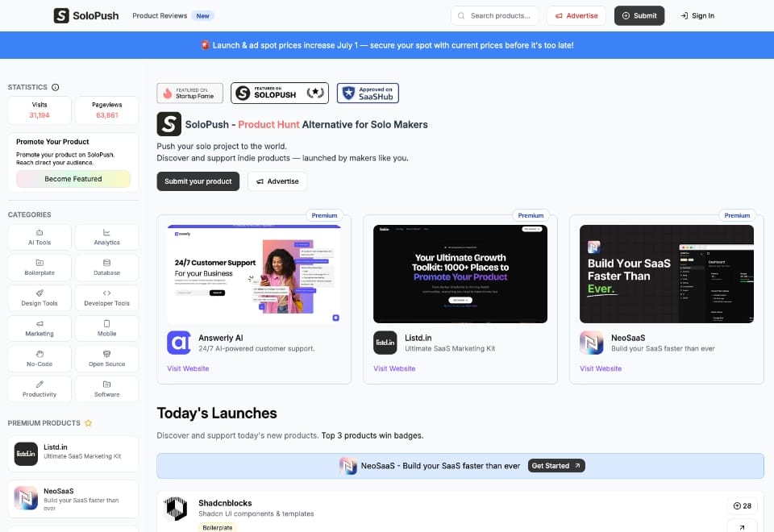
Task: Open the NeoSaaS premium preview thumbnail
Action: tap(667, 273)
